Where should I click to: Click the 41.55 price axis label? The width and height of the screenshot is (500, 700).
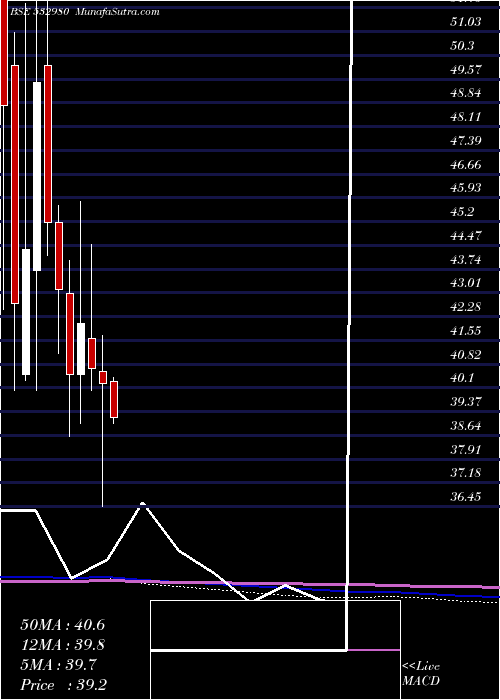click(466, 330)
